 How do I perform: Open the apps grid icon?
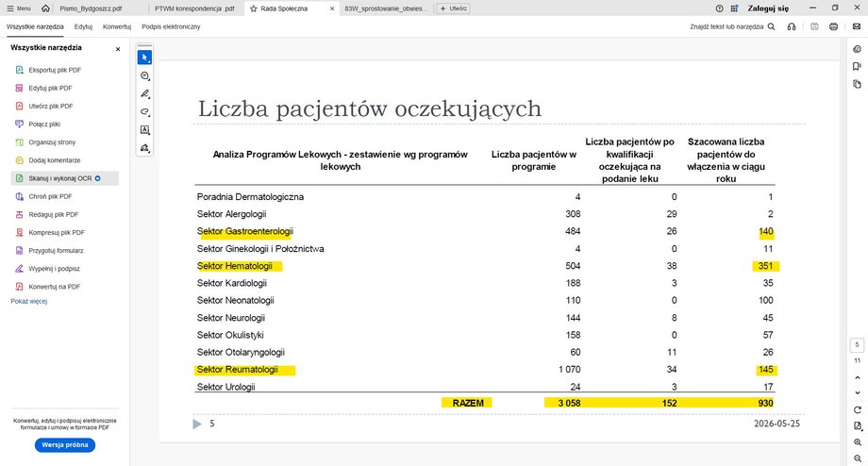tap(734, 8)
